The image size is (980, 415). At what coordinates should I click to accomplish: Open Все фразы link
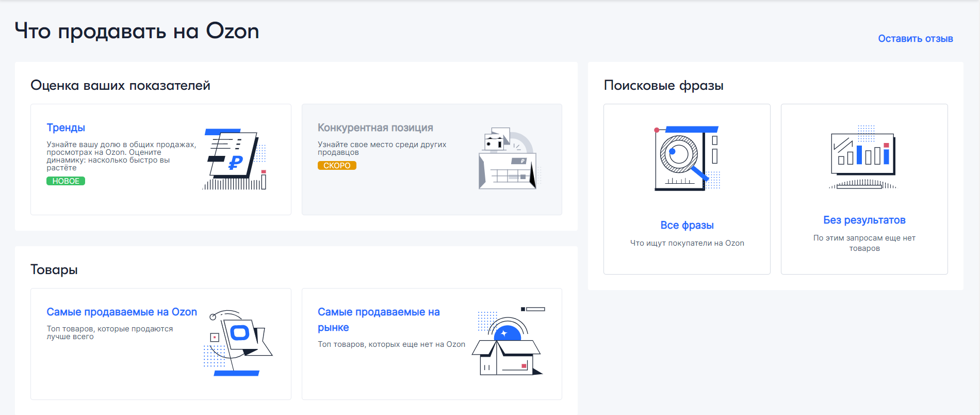coord(687,225)
